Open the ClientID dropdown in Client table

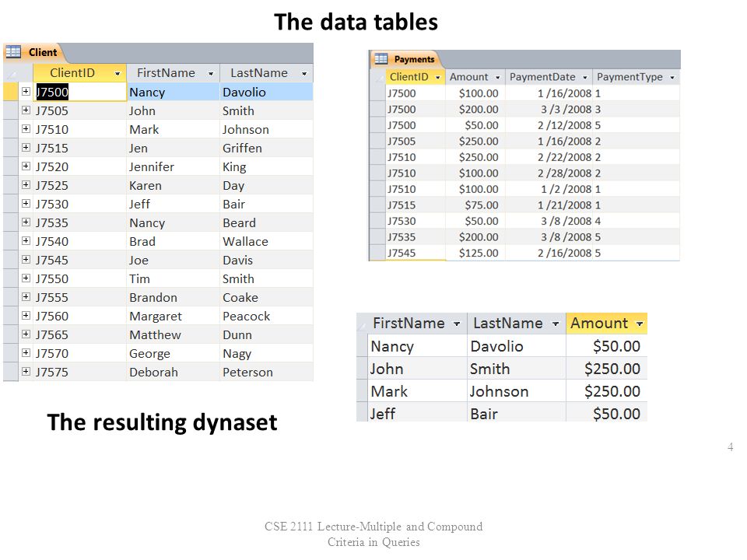point(117,73)
